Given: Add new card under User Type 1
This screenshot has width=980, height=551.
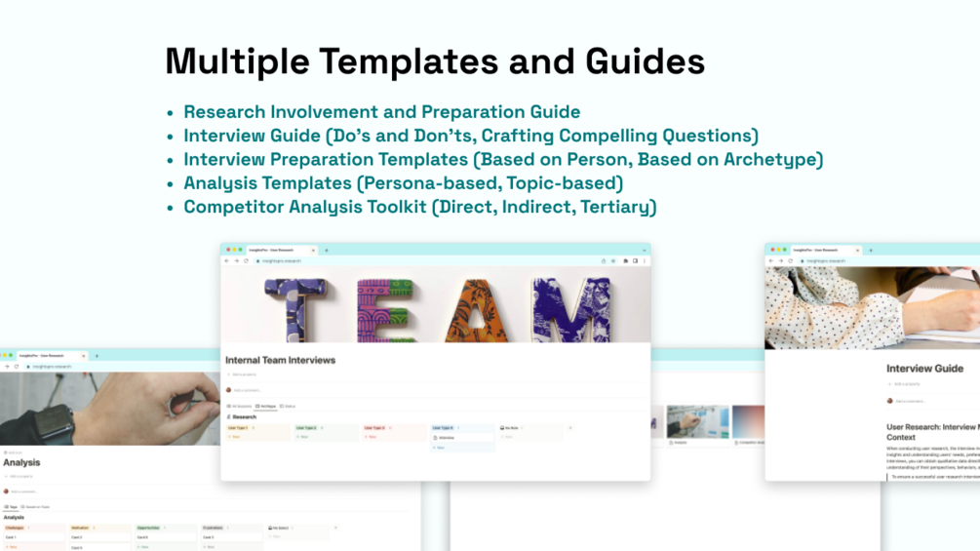Looking at the screenshot, I should click(234, 437).
